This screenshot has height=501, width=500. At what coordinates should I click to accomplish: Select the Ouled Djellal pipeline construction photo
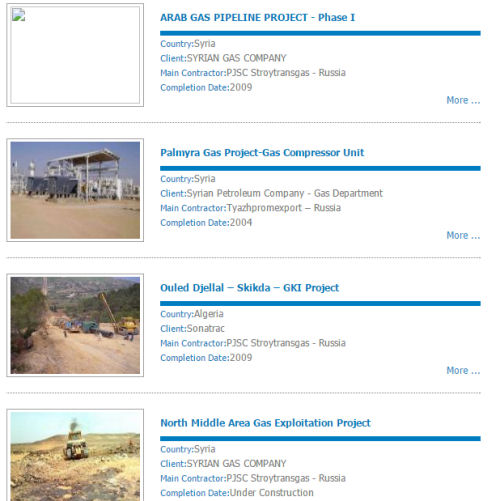click(75, 325)
